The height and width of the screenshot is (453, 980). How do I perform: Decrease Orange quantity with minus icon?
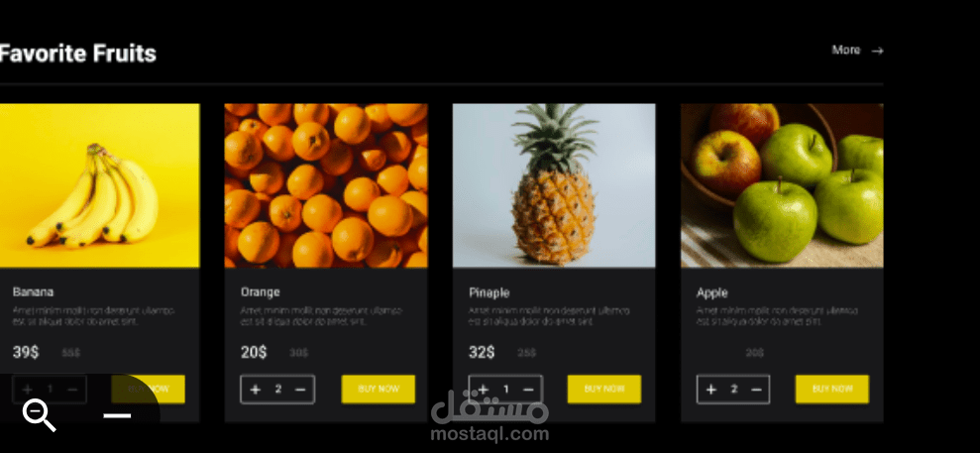[300, 390]
